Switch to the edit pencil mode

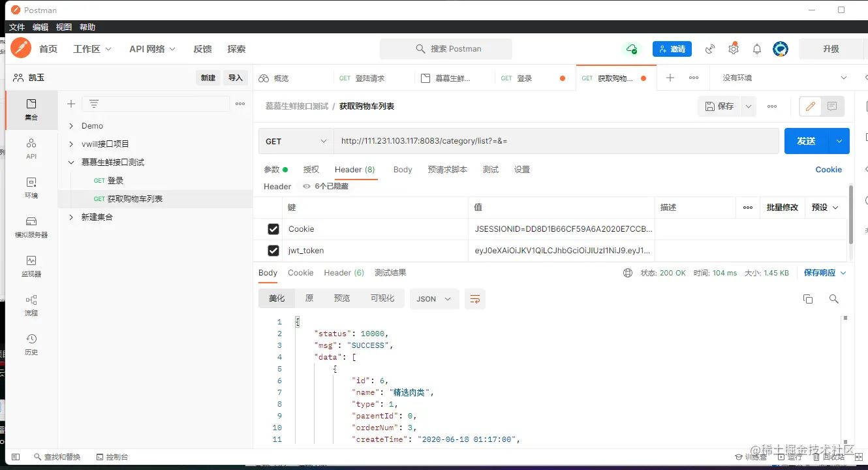(x=811, y=106)
